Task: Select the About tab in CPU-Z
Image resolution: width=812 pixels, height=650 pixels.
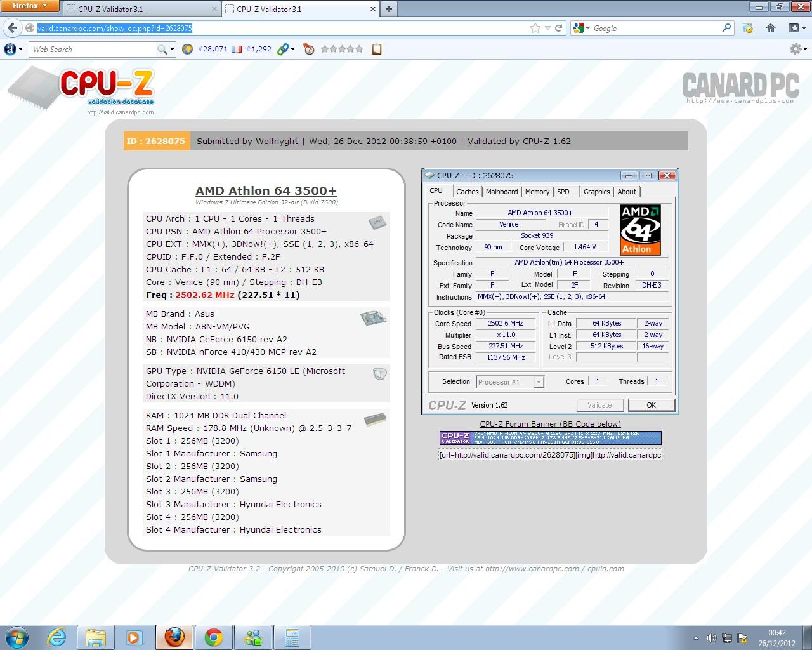Action: 627,192
